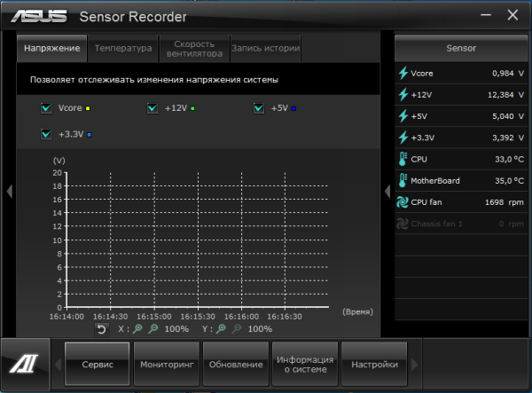Click the dark blue +5V color swatch

click(x=293, y=108)
